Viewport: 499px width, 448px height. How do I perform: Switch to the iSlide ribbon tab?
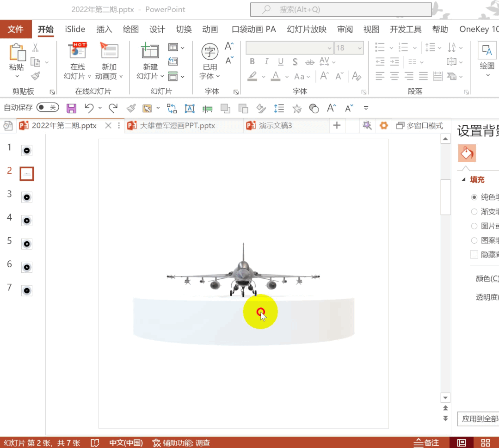75,29
